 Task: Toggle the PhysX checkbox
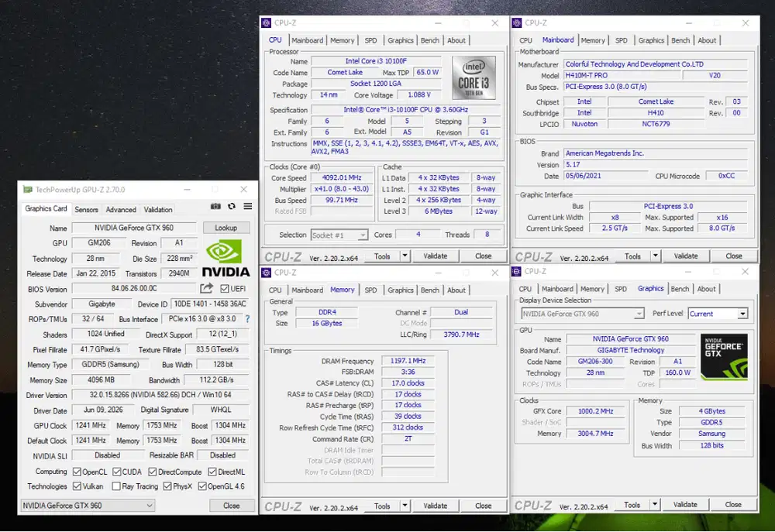click(x=167, y=486)
